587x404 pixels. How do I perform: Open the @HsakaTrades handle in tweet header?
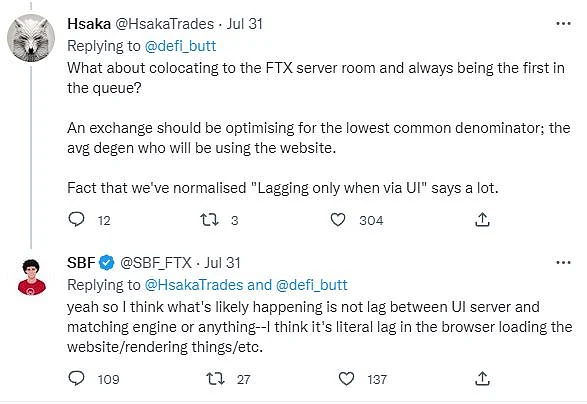pos(164,24)
